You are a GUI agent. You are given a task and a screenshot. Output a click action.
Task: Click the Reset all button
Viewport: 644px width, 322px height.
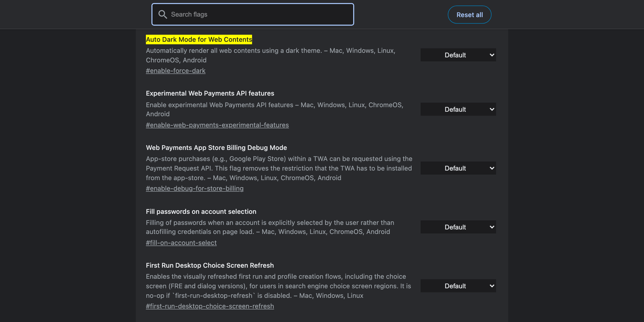(x=469, y=15)
